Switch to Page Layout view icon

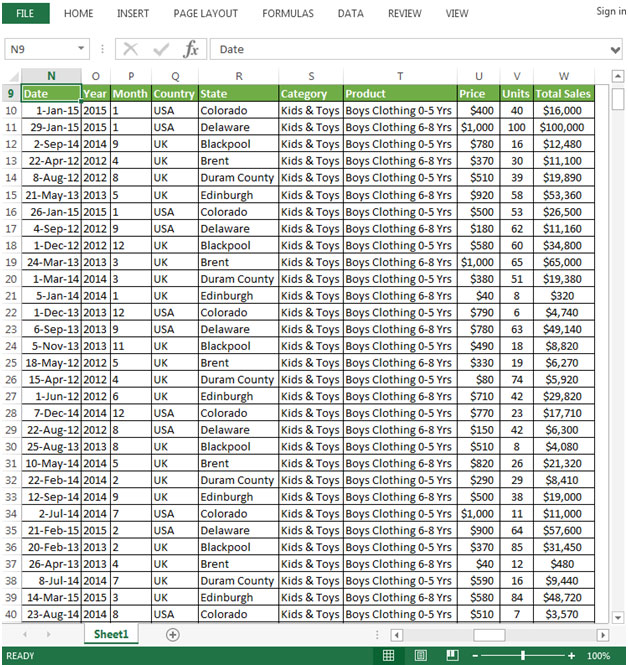coord(420,656)
